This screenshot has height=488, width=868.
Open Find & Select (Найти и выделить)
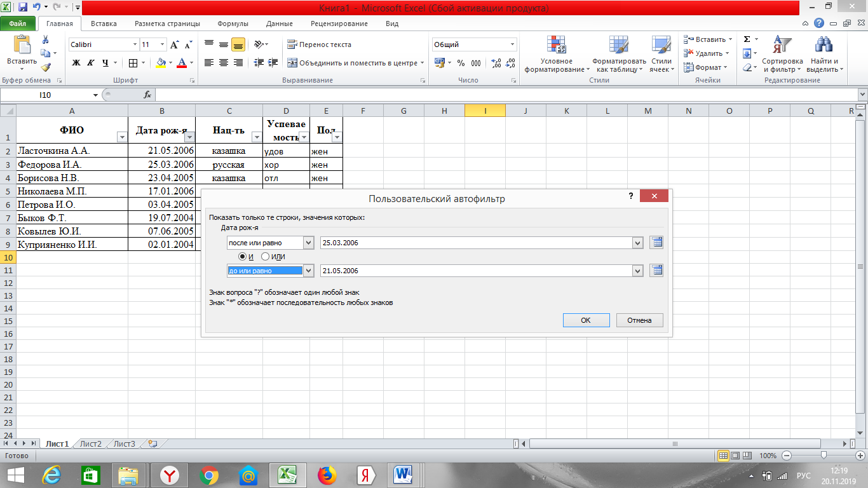pos(825,55)
